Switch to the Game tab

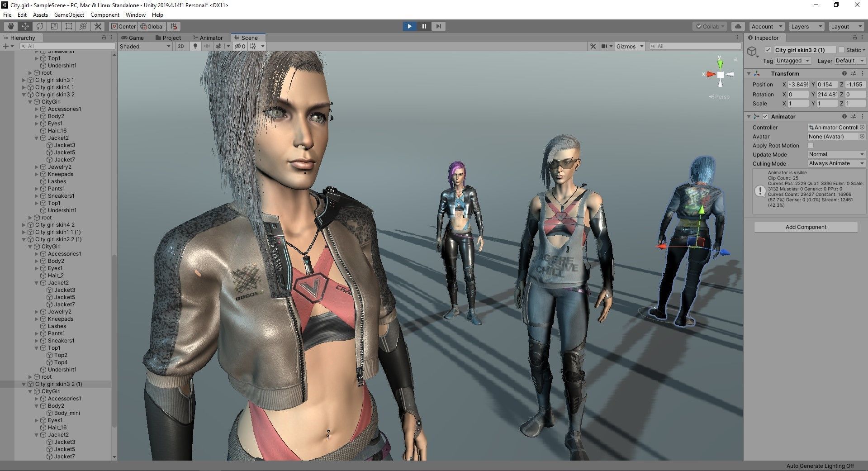[x=133, y=38]
